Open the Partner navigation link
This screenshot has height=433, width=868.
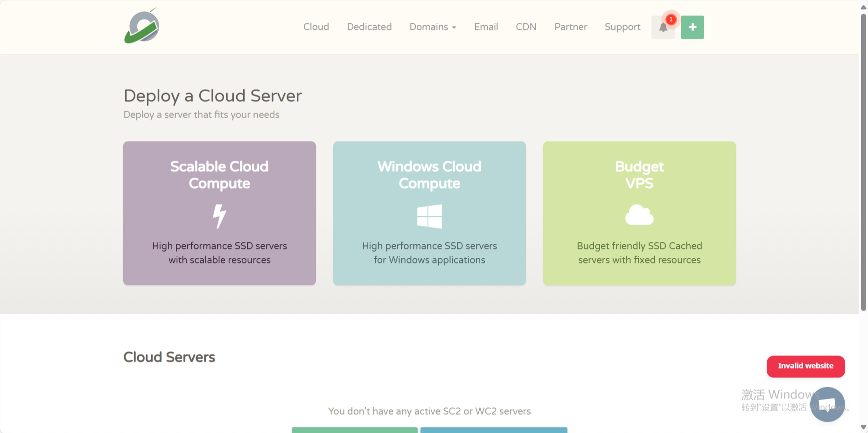(x=570, y=27)
